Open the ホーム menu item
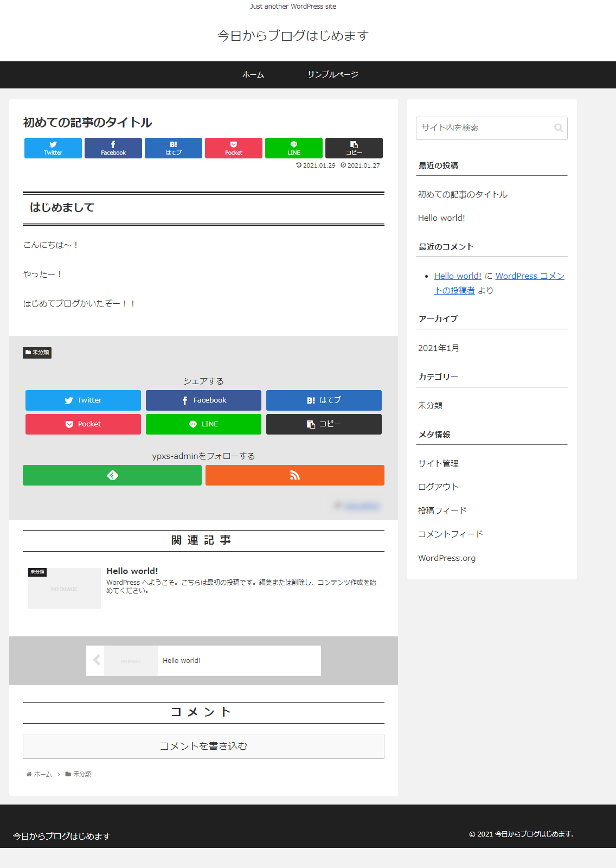Viewport: 616px width, 868px height. [x=253, y=75]
